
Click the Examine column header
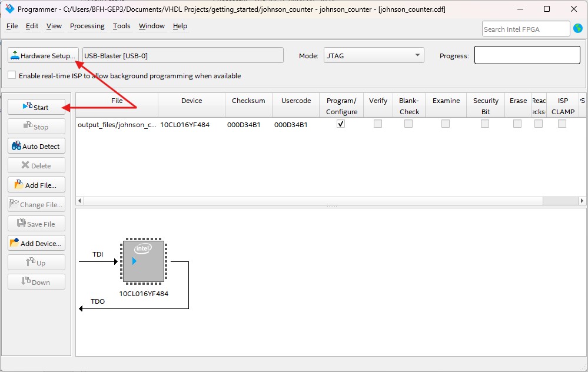(x=446, y=105)
